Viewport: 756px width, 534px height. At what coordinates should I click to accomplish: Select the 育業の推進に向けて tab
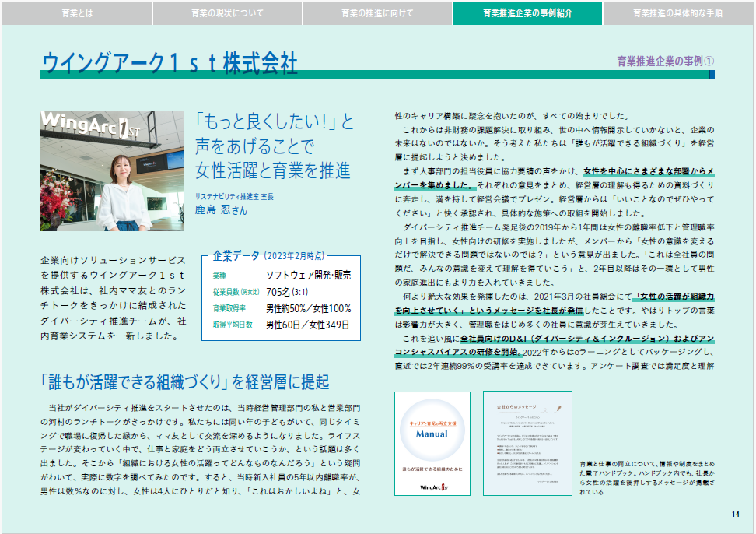[378, 12]
